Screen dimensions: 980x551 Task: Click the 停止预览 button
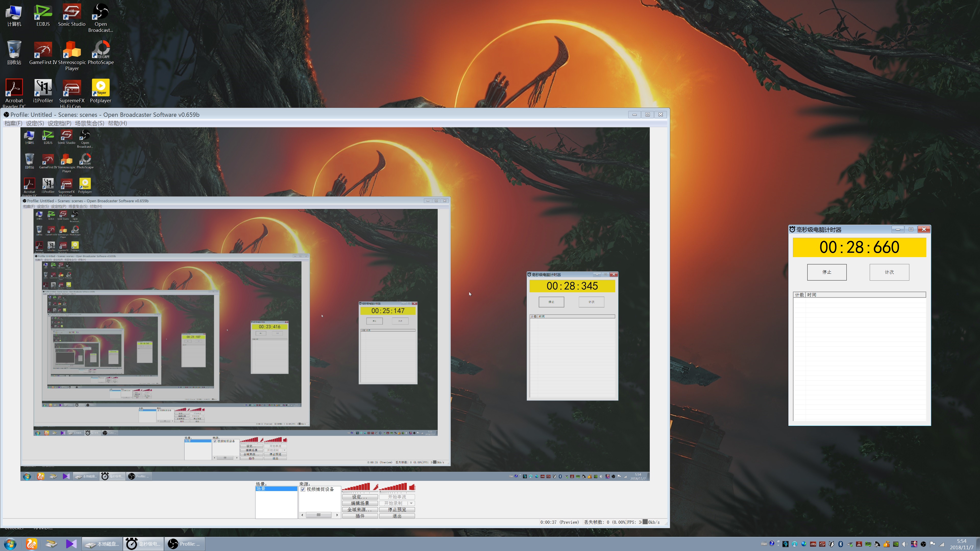click(x=397, y=510)
